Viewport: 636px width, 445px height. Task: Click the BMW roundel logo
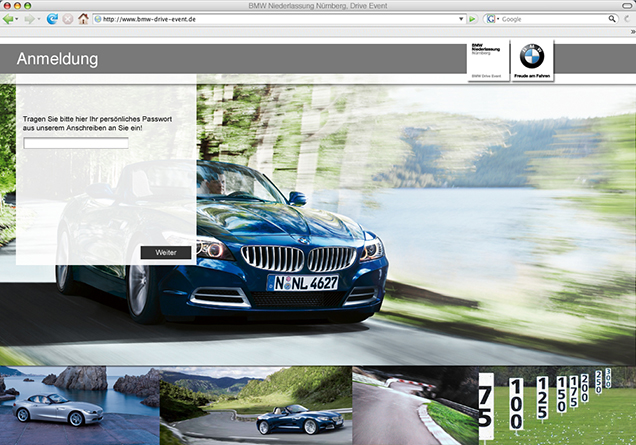click(x=530, y=58)
